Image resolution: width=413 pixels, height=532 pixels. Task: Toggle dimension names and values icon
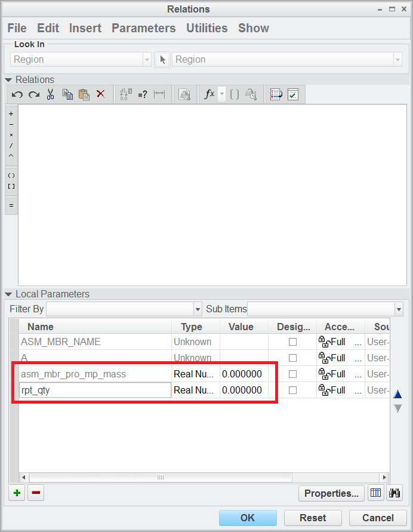pos(126,94)
